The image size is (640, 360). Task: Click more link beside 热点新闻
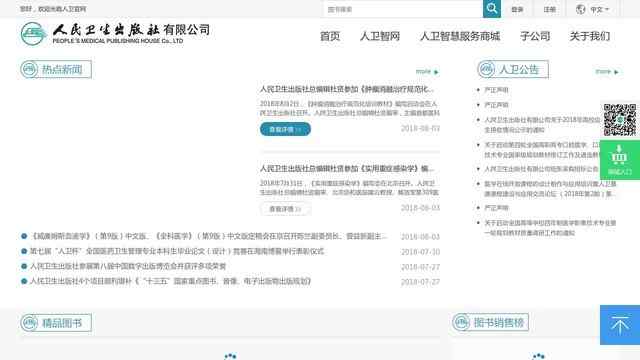(x=427, y=71)
